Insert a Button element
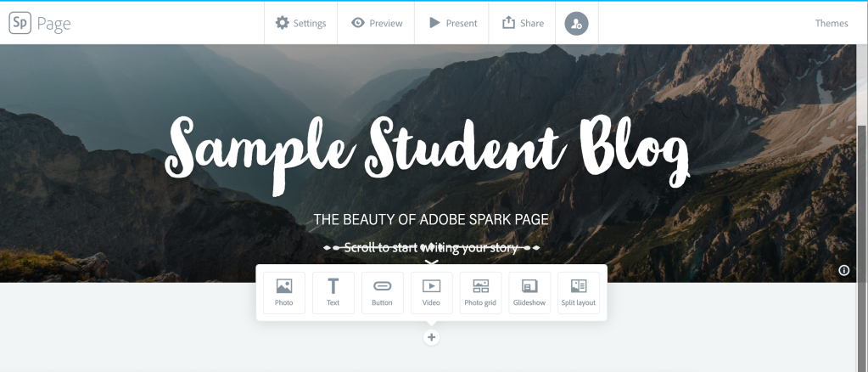 [x=382, y=293]
